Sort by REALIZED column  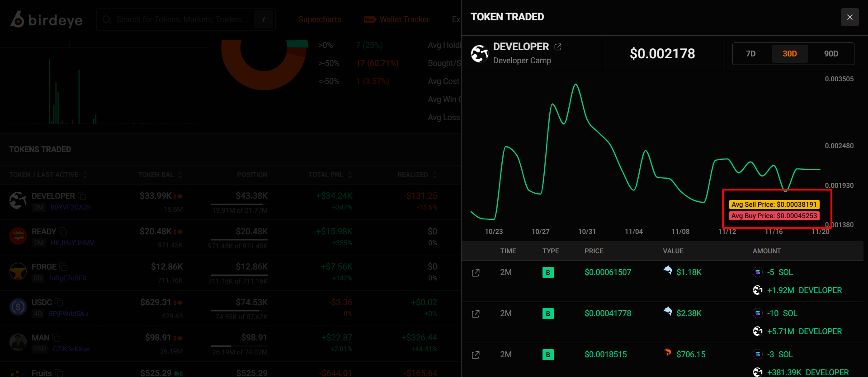417,175
